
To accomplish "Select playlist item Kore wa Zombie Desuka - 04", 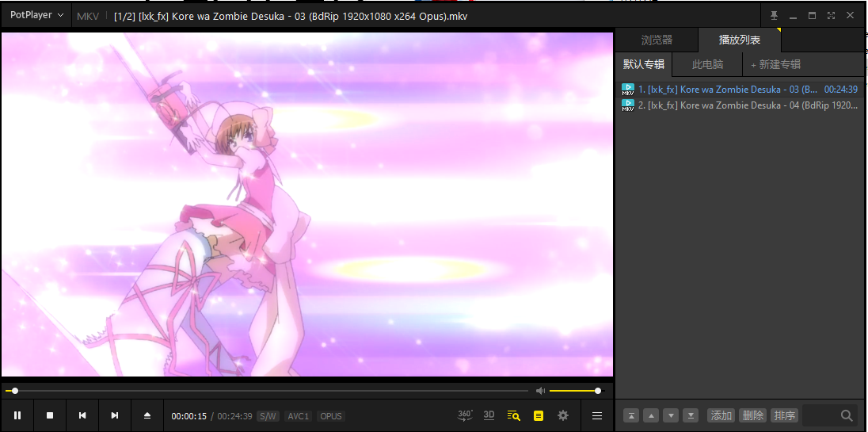I will click(740, 105).
